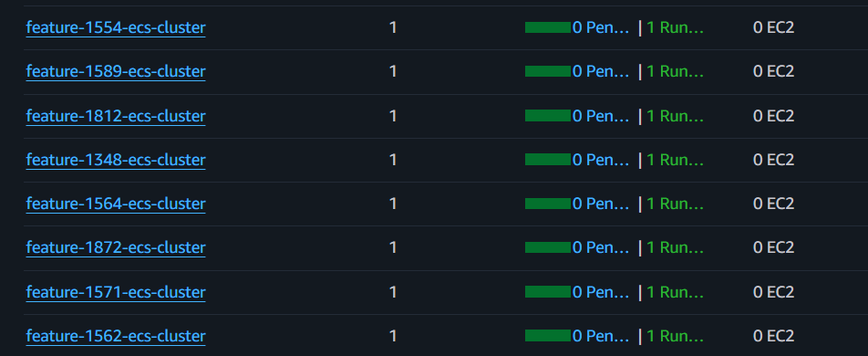This screenshot has width=868, height=356.
Task: Select 0 Pending text in feature-1348 row
Action: click(x=601, y=160)
